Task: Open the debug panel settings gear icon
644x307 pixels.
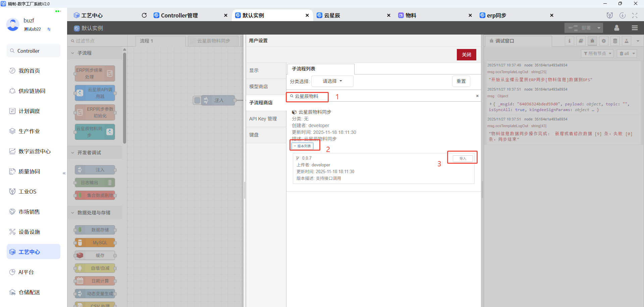Action: point(603,41)
